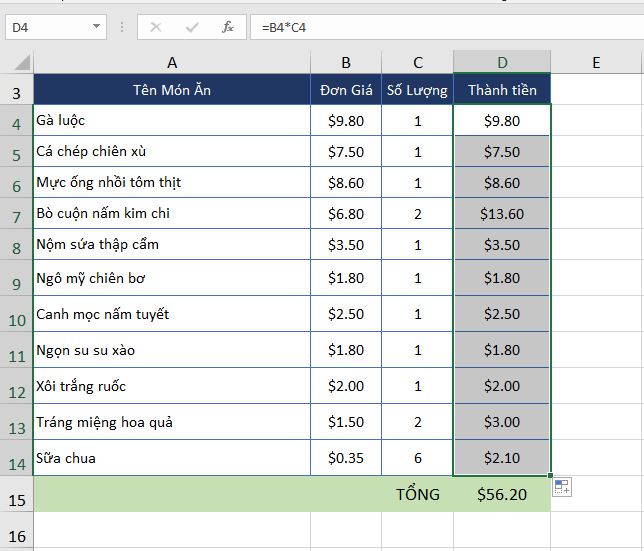
Task: Click the quantity 2 for Tráng miệng hoa quả
Action: [417, 422]
